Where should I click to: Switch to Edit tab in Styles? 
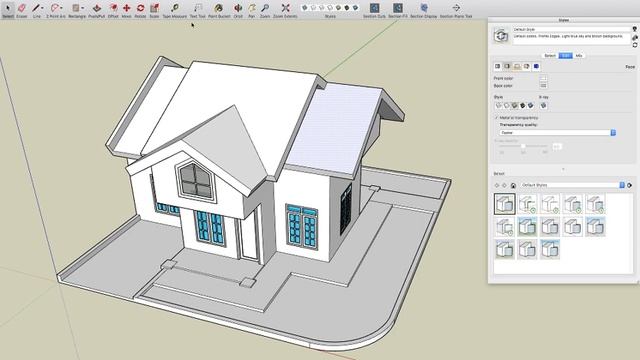(x=565, y=56)
